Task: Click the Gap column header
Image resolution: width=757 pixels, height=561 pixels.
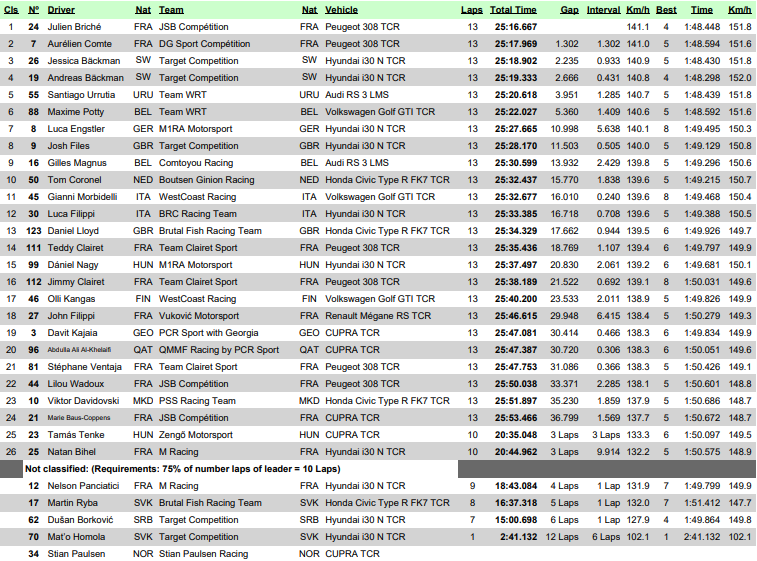Action: [x=569, y=9]
